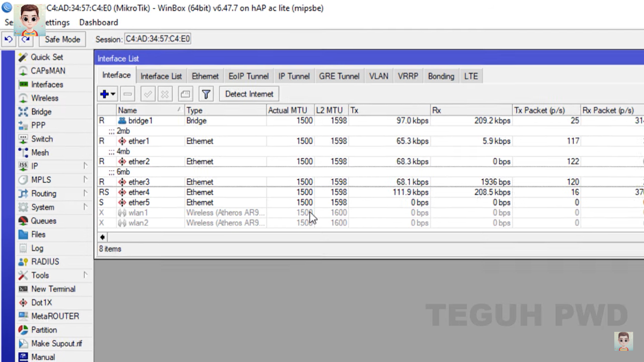Screen dimensions: 644x362
Task: Open Dot1X in the sidebar
Action: 41,303
